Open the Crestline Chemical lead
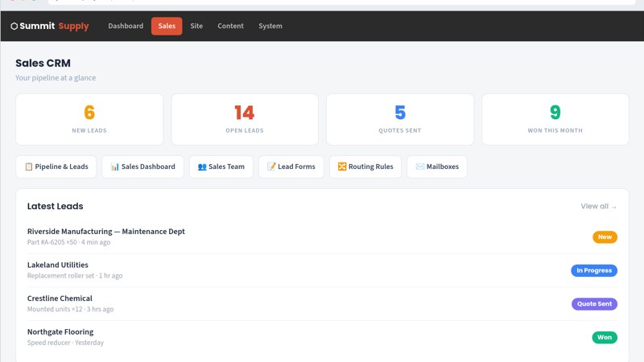Image resolution: width=644 pixels, height=362 pixels. pyautogui.click(x=322, y=304)
